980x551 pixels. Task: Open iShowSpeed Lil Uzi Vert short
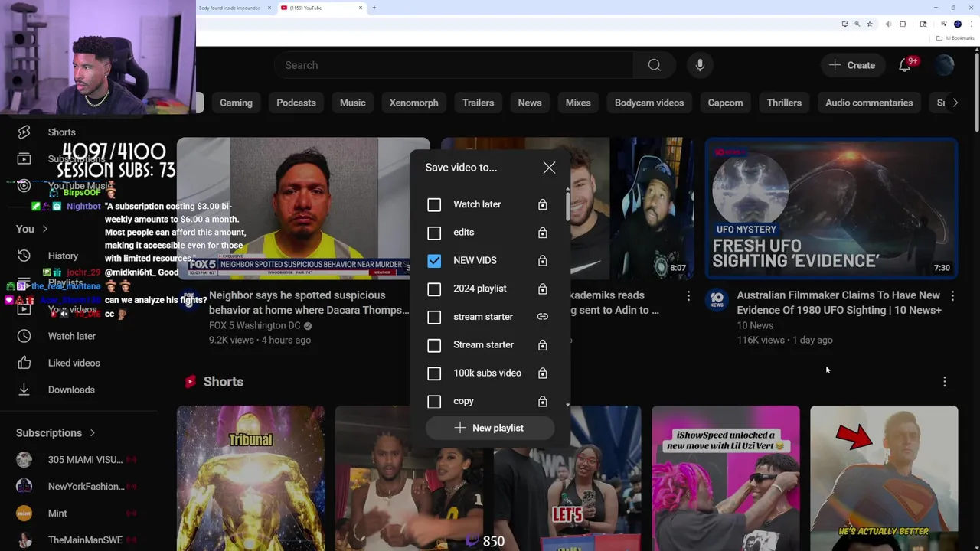(x=725, y=478)
